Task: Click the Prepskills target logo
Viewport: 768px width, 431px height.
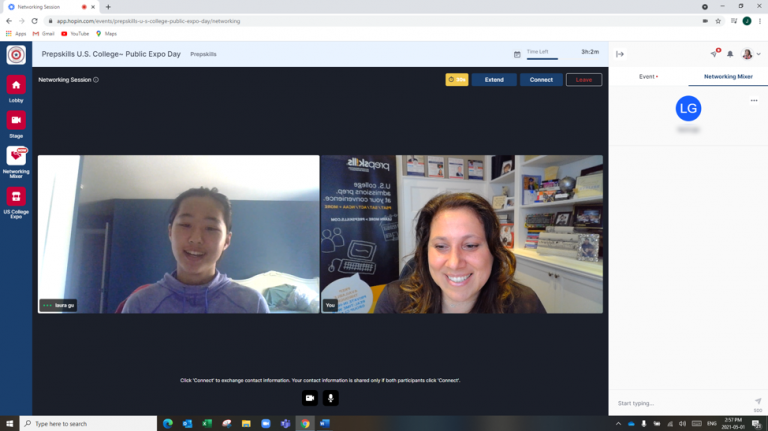Action: pyautogui.click(x=16, y=55)
